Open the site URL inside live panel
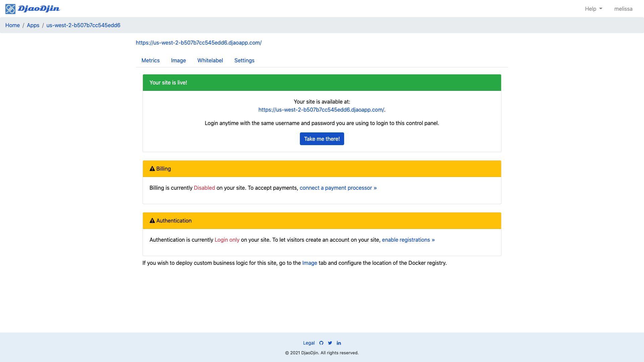This screenshot has width=644, height=362. pos(321,110)
